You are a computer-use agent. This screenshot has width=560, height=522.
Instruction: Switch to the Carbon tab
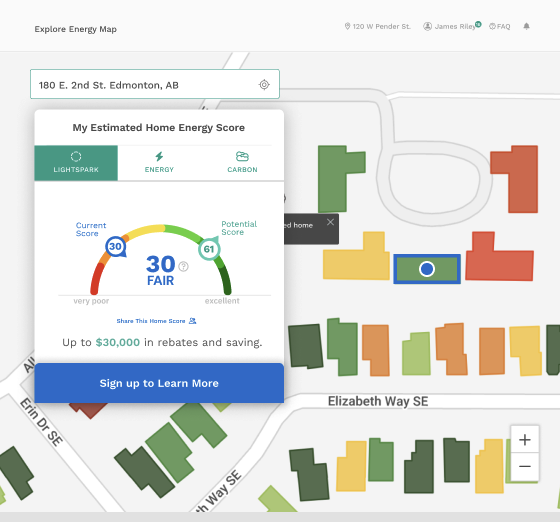[242, 163]
